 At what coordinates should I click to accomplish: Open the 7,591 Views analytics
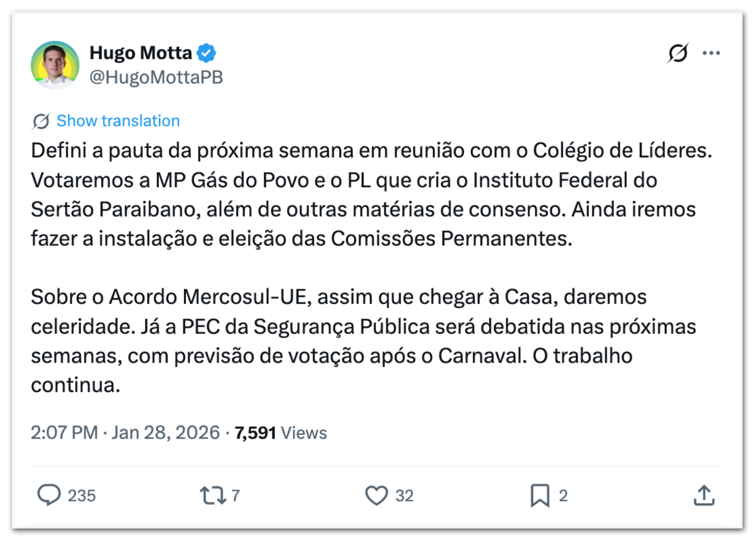[x=281, y=433]
